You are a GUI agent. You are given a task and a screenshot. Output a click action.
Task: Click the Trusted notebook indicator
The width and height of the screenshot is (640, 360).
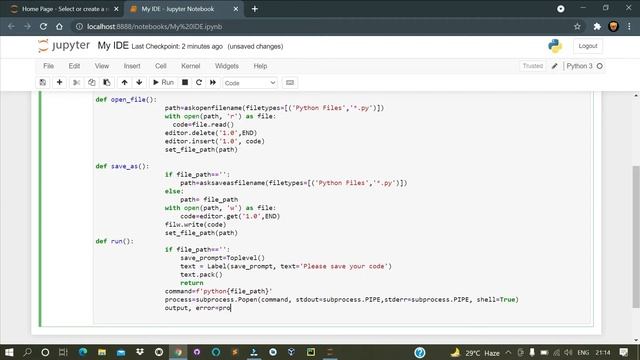click(533, 66)
